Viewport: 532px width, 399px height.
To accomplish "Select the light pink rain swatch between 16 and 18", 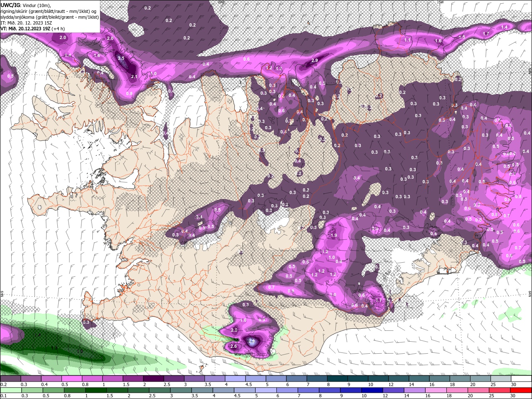I will [436, 390].
